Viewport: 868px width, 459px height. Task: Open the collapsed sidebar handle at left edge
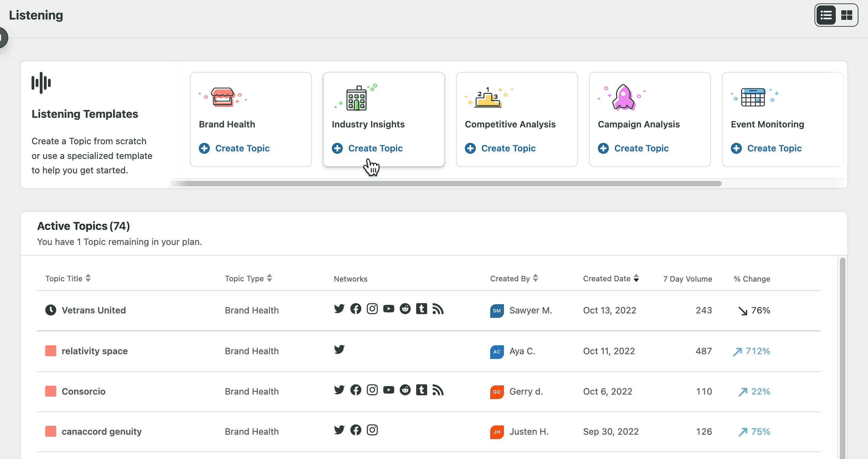[x=3, y=37]
